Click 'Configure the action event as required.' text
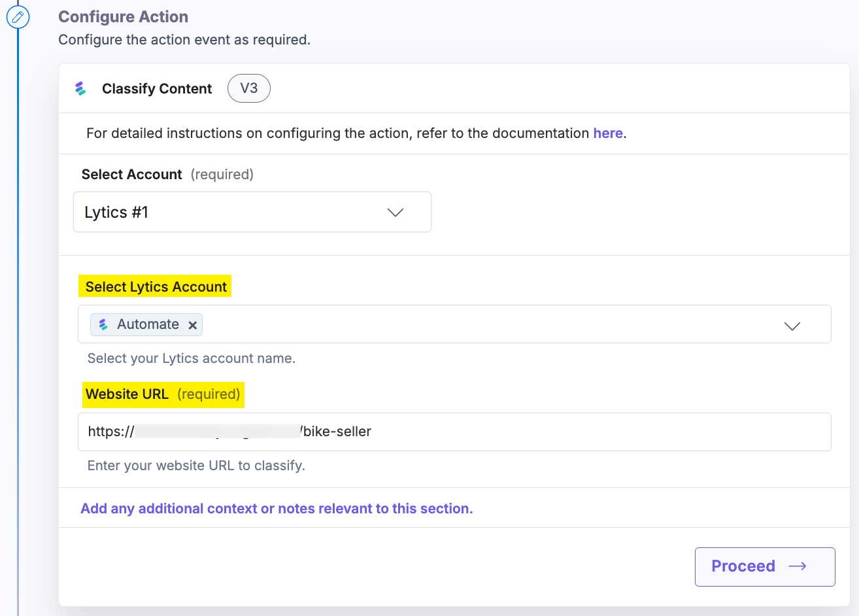Viewport: 859px width, 616px height. (184, 40)
